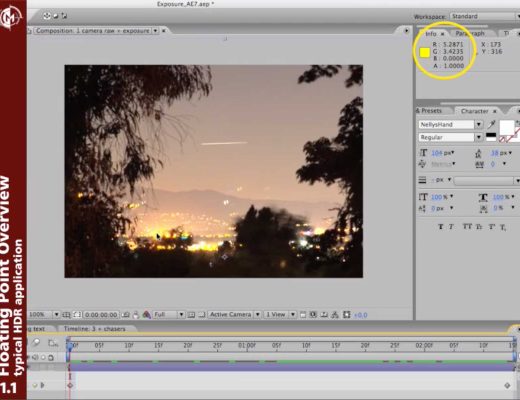Click the tracking icon in Character panel
Image resolution: width=520 pixels, height=400 pixels.
tap(479, 164)
